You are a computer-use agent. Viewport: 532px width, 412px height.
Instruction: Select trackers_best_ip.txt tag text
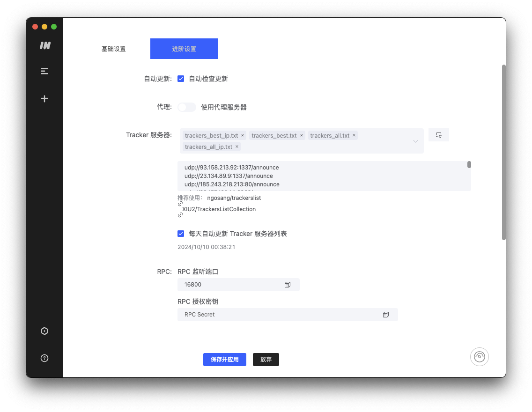[x=211, y=136]
